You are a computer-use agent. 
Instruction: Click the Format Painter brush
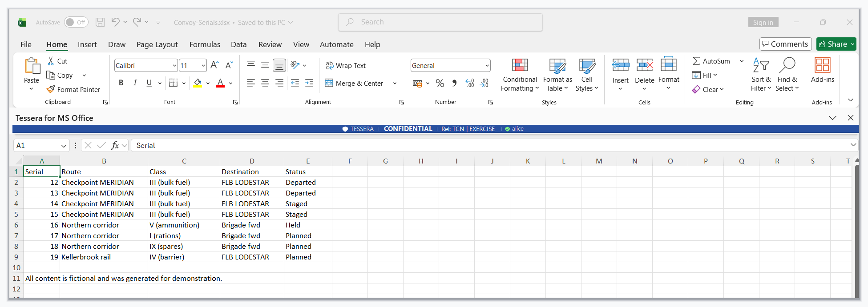coord(51,89)
